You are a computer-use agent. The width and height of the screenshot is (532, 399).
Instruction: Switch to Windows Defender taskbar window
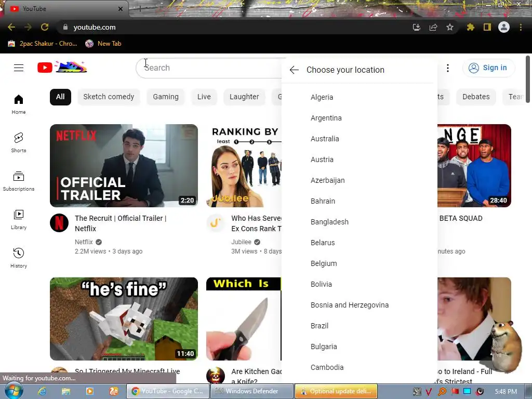(x=252, y=391)
